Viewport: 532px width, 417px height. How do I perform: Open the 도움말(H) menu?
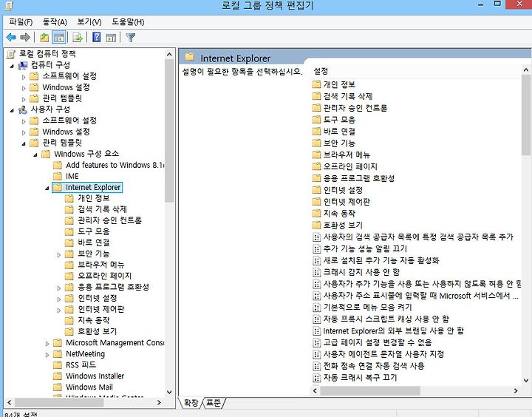pos(128,22)
